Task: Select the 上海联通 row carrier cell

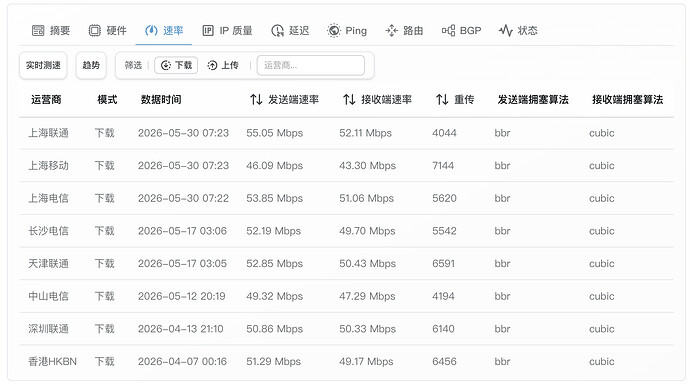Action: (48, 133)
